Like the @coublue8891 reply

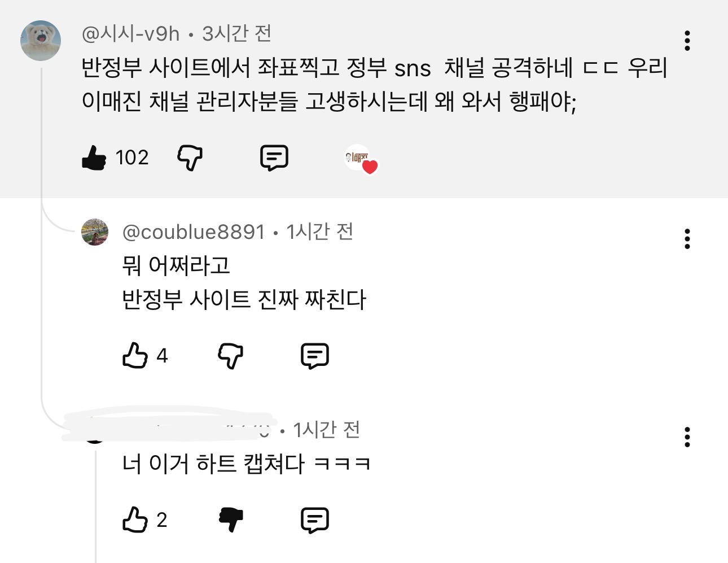135,356
